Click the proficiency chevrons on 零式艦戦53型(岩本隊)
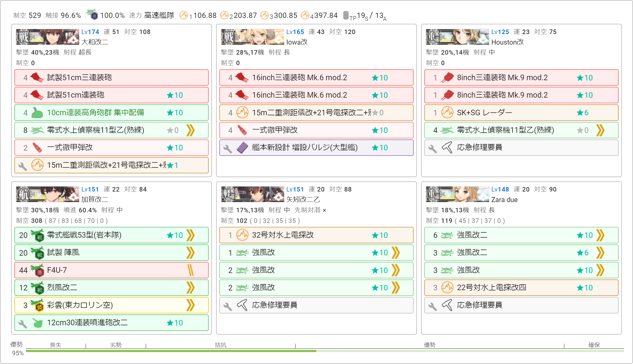Screen dimensions: 633x364 190,235
